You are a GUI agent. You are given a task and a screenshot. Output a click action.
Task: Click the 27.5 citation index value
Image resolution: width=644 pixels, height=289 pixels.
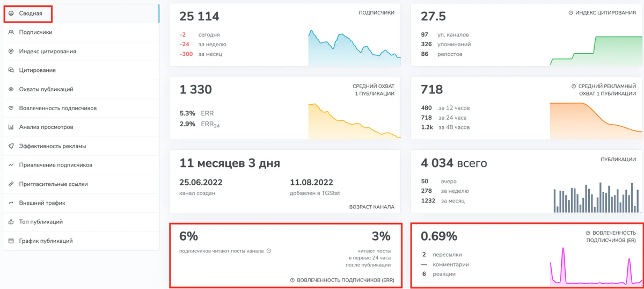tap(433, 17)
